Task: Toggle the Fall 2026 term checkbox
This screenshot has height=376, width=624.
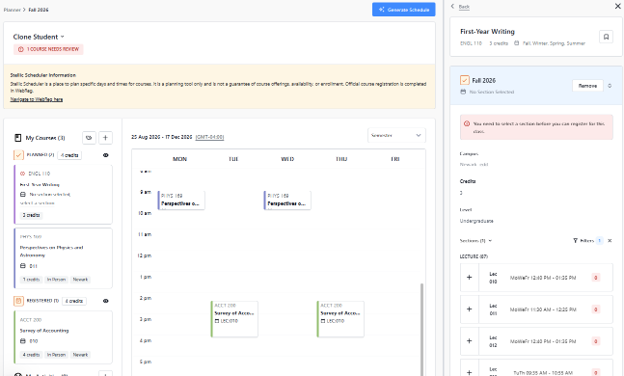Action: tap(464, 80)
